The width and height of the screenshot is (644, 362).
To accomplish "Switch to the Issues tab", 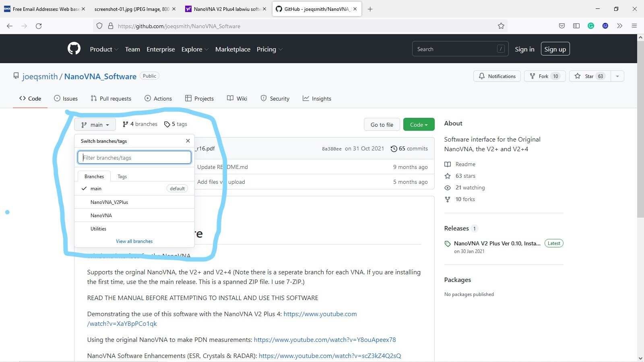I will tap(66, 99).
